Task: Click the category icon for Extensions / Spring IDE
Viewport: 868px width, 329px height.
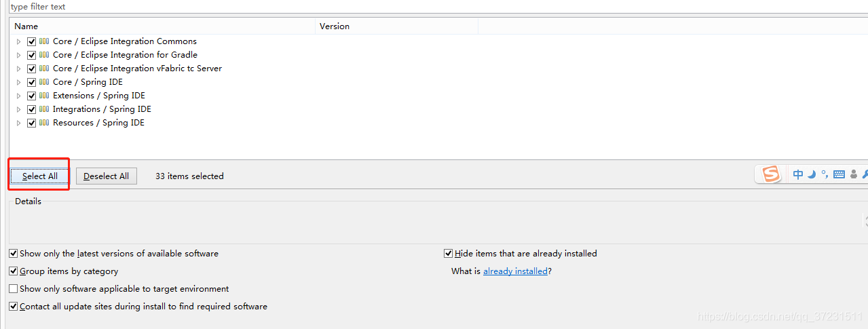Action: coord(44,96)
